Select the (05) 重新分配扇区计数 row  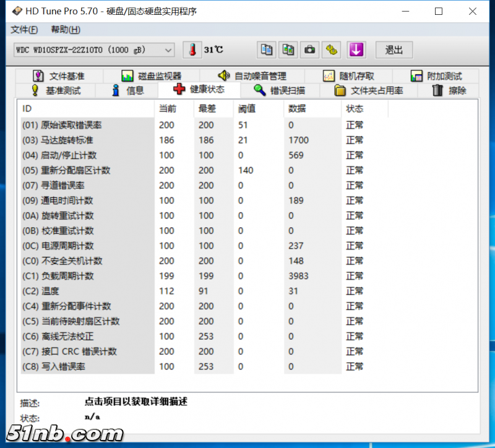[x=87, y=170]
